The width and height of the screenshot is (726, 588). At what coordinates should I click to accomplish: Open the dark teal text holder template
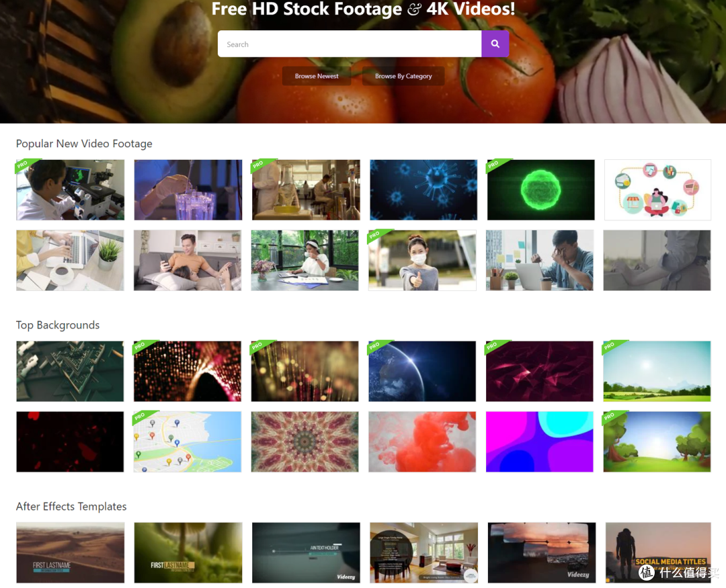click(306, 553)
